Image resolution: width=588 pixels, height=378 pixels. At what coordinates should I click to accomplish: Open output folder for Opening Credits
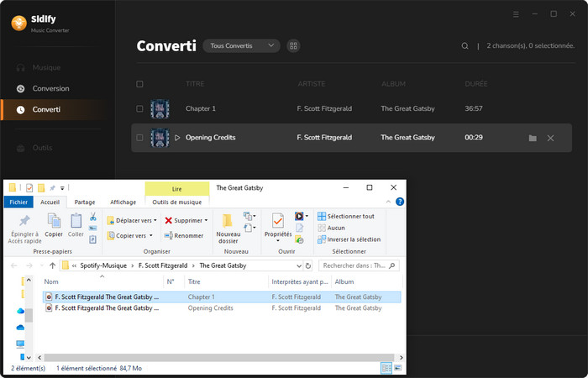point(533,138)
